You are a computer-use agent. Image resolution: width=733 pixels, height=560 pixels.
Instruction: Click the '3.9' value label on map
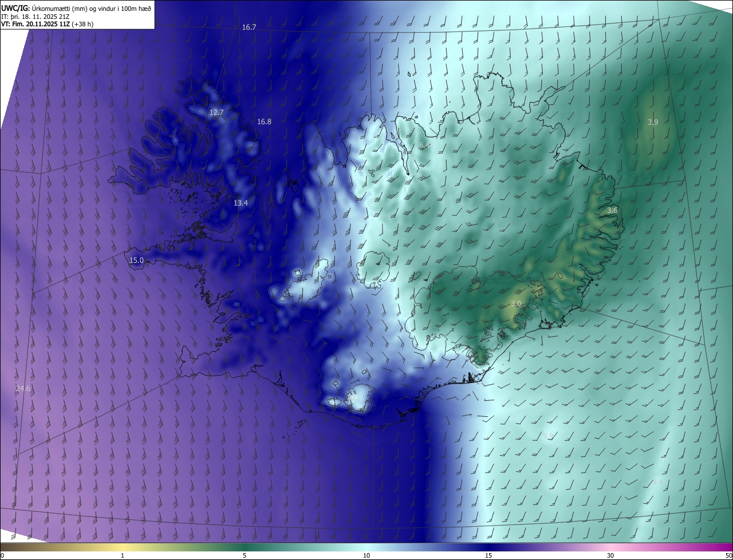(x=653, y=122)
